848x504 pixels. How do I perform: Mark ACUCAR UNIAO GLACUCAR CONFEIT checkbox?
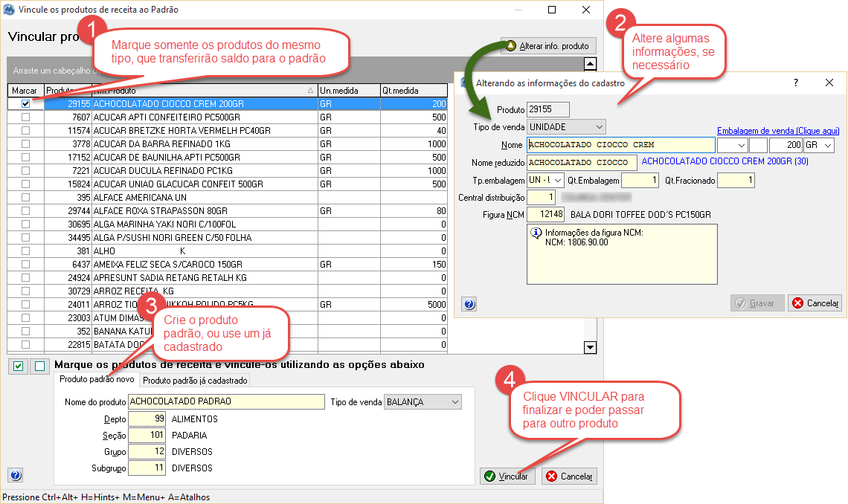tap(25, 184)
